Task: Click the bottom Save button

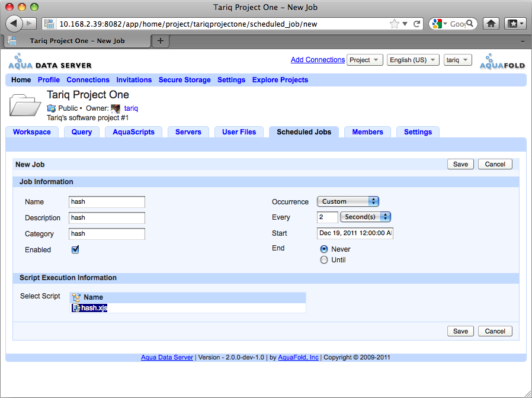Action: (x=460, y=331)
